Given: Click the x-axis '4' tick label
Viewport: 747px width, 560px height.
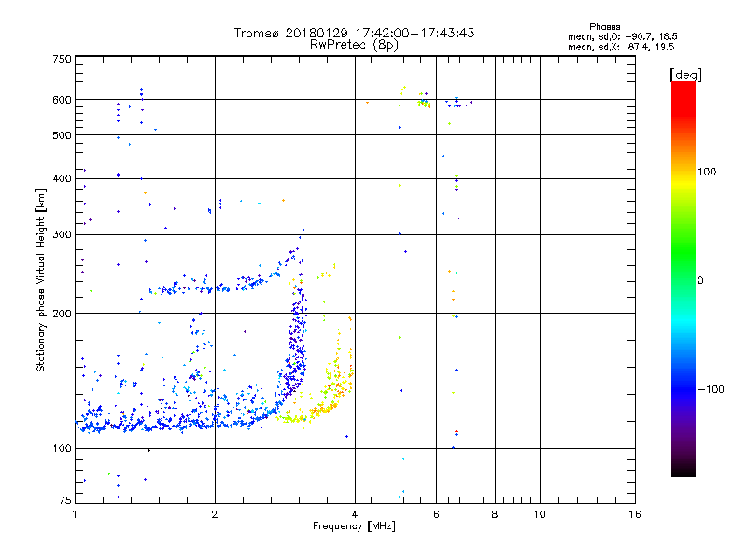Looking at the screenshot, I should pyautogui.click(x=355, y=514).
